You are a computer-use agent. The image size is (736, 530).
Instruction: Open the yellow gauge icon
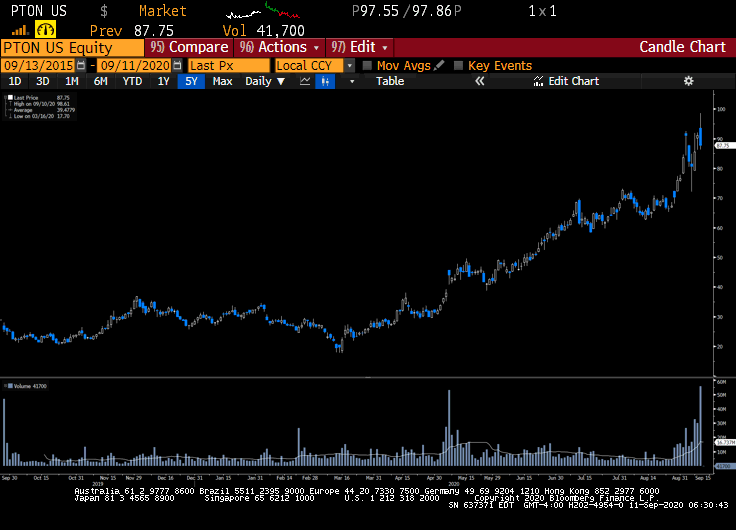(x=45, y=30)
